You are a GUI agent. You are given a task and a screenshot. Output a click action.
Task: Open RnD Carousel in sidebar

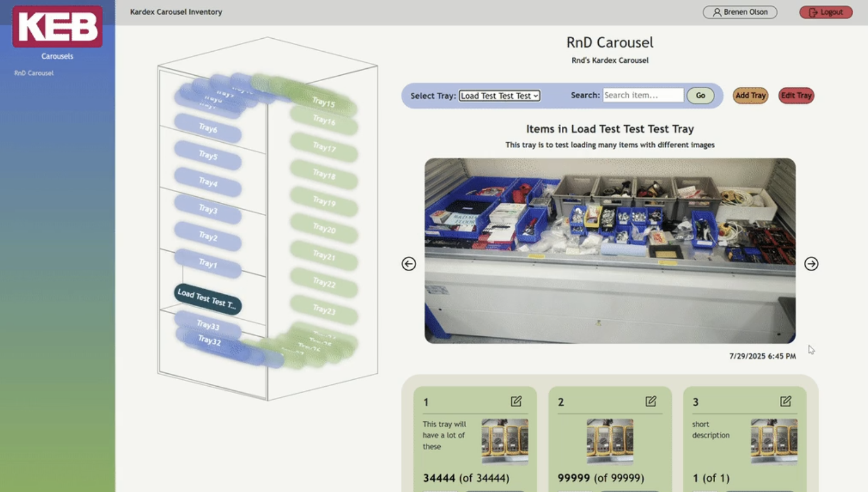pos(34,73)
